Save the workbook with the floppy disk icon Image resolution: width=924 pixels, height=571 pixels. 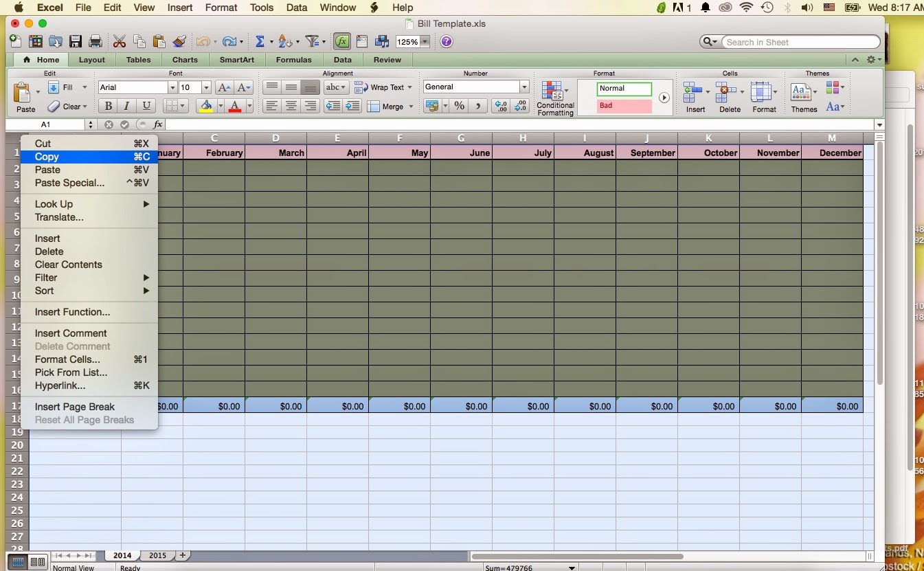point(76,42)
